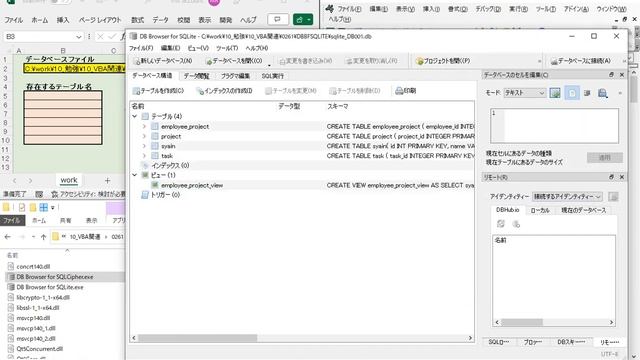Click the Excel green share button

(x=303, y=20)
